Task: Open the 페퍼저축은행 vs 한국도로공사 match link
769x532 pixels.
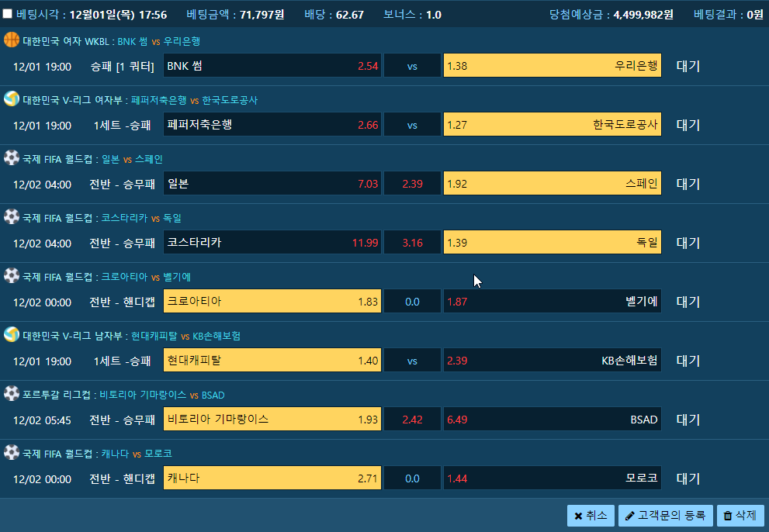Action: (x=194, y=100)
